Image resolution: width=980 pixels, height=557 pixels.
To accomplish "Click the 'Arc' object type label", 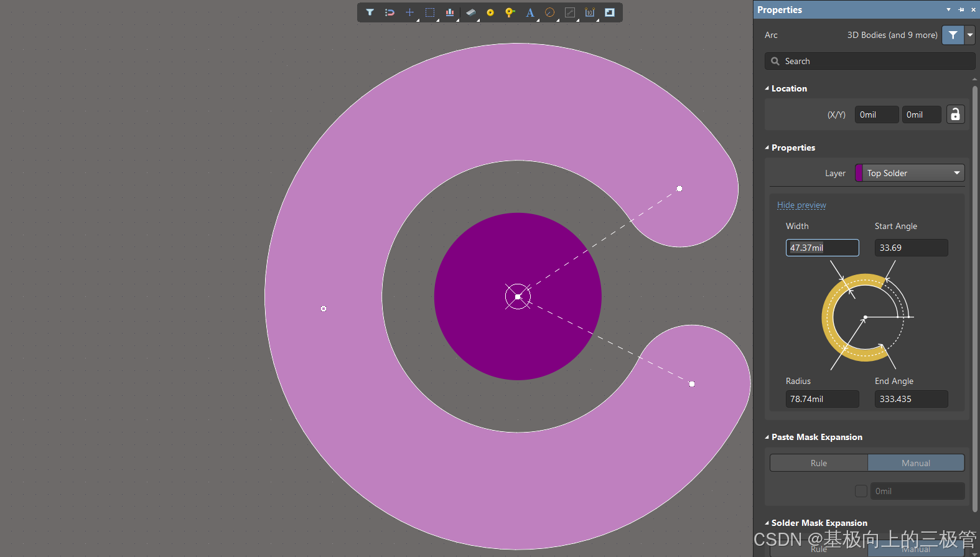I will (771, 35).
